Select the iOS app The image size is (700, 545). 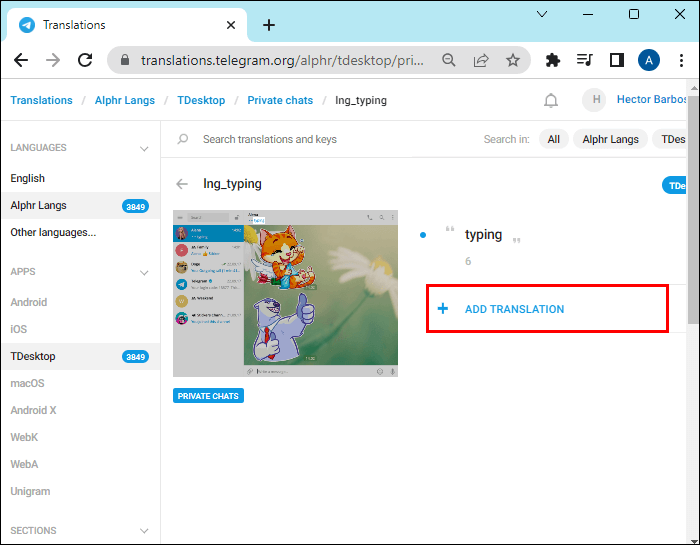pos(81,329)
